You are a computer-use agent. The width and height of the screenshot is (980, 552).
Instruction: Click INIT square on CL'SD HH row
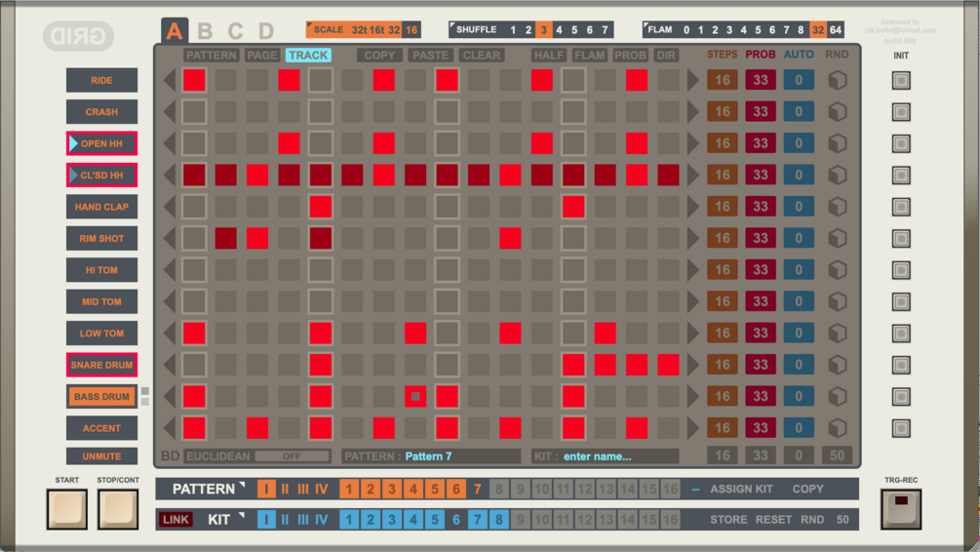tap(901, 175)
